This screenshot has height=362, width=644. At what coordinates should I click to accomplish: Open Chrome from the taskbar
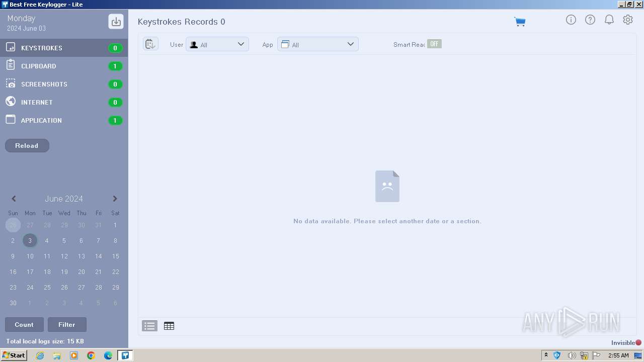point(91,355)
